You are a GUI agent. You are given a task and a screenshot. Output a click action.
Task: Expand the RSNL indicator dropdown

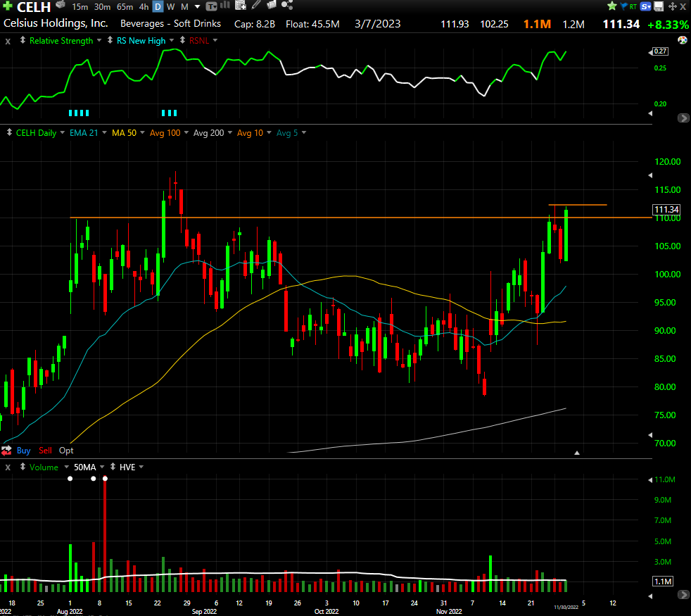(215, 40)
